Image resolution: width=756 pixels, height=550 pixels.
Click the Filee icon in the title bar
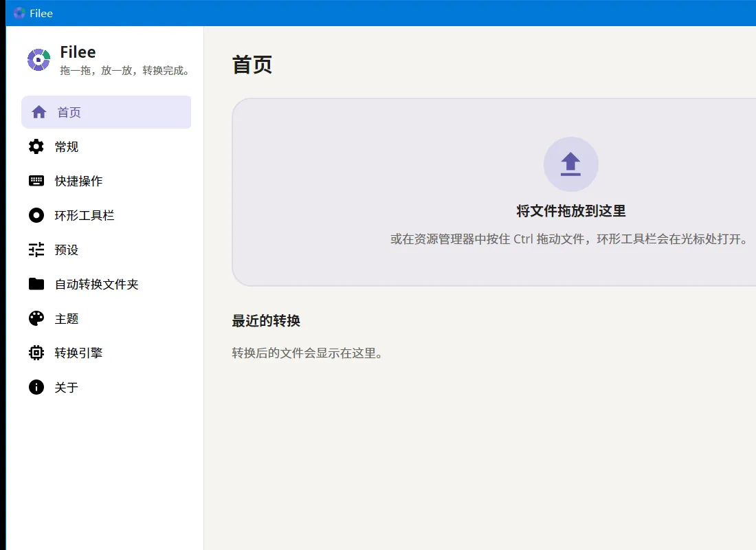(19, 13)
